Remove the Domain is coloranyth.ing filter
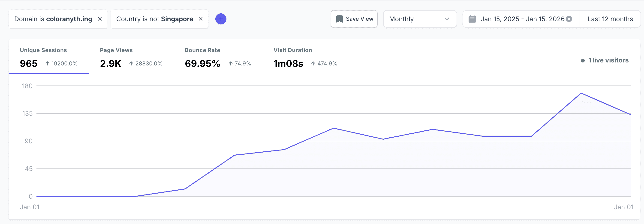The image size is (644, 224). 99,19
